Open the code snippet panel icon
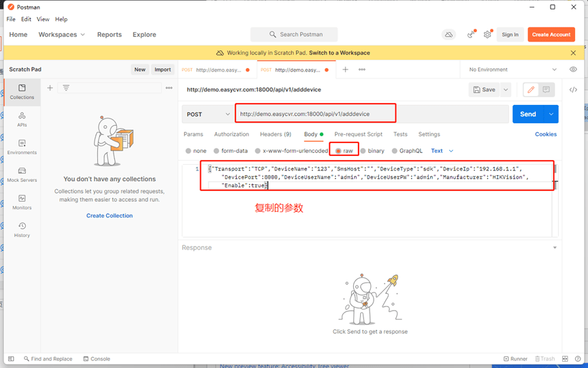The image size is (588, 368). point(573,90)
